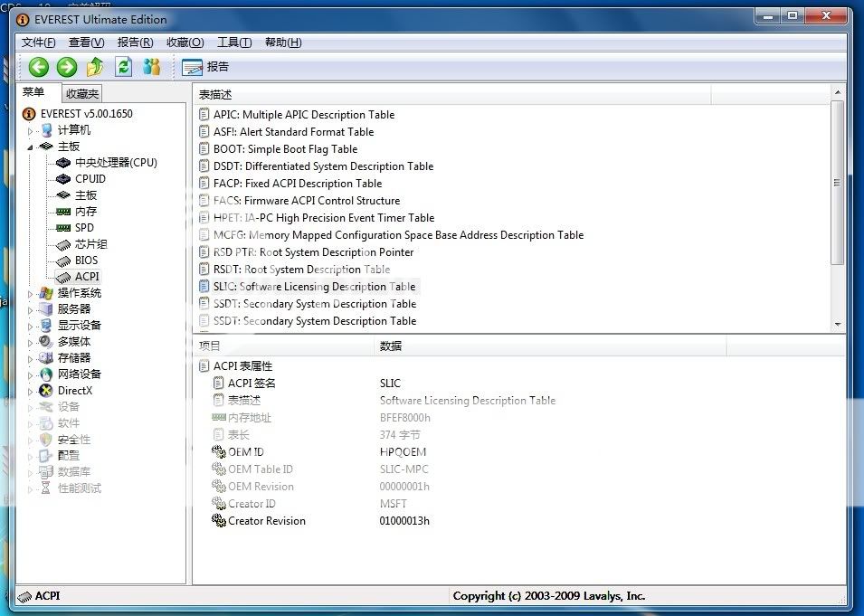This screenshot has width=864, height=616.
Task: Open the 报告(R) menu
Action: [135, 43]
